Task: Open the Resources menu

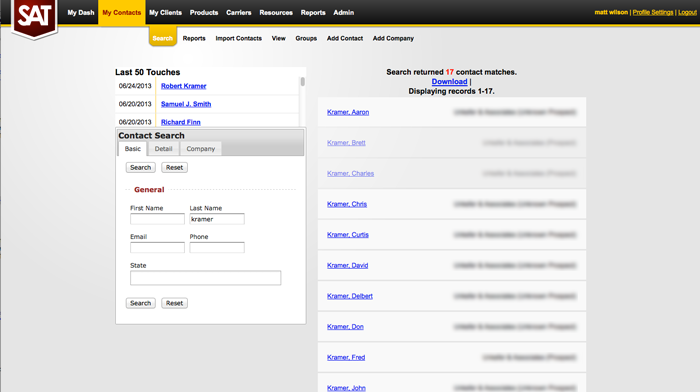Action: [276, 13]
